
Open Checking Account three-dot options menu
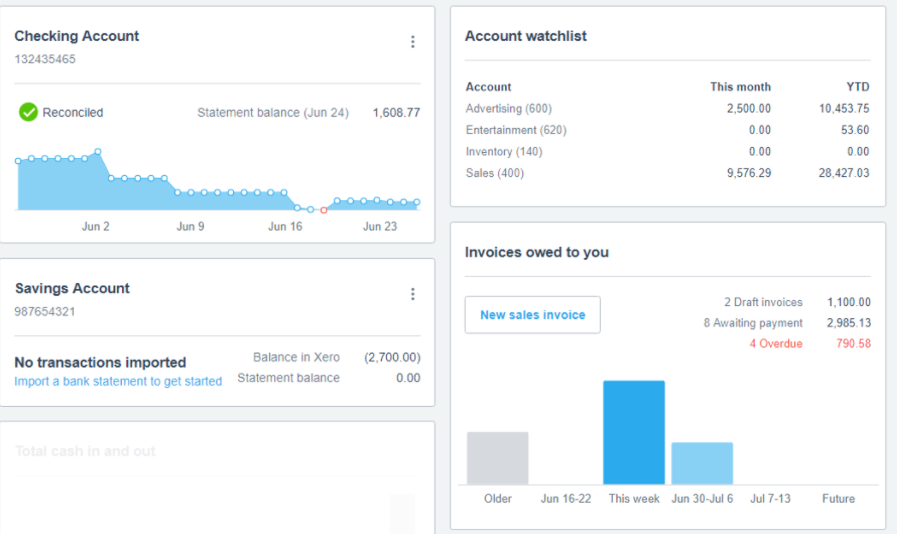coord(412,42)
